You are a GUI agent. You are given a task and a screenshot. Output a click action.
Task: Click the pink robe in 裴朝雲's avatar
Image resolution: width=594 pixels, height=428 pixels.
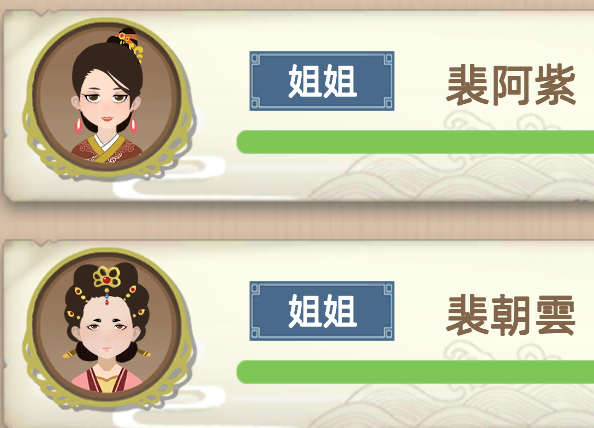point(107,380)
